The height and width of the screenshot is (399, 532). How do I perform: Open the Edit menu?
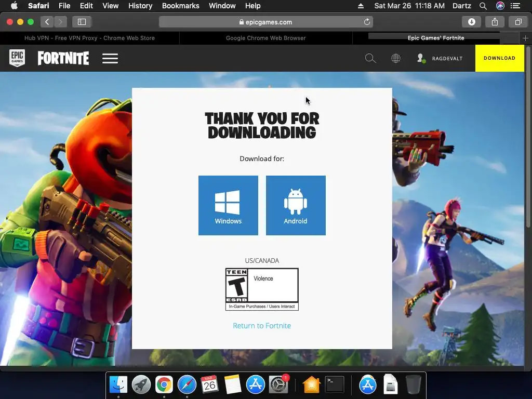coord(86,6)
